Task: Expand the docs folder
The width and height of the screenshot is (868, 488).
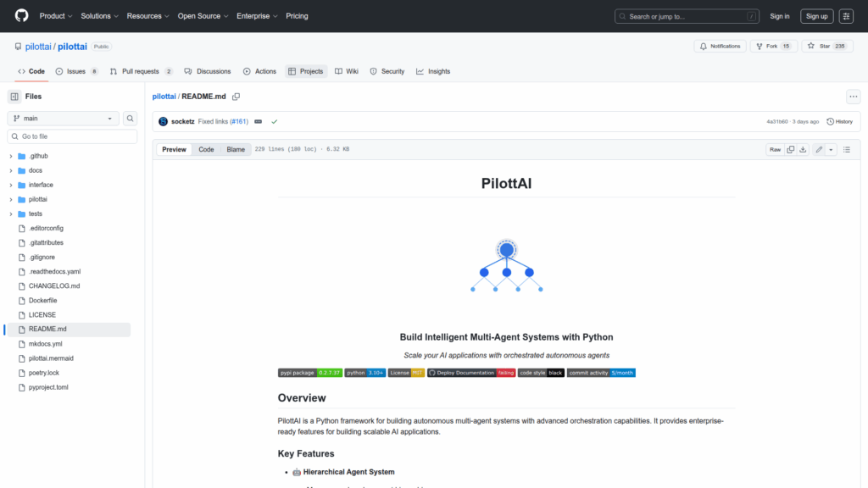Action: [x=11, y=170]
